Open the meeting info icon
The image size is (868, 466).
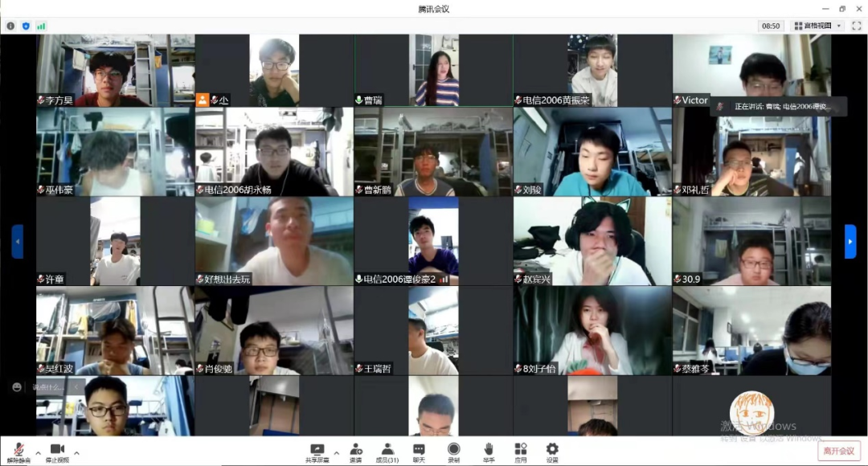(x=10, y=26)
